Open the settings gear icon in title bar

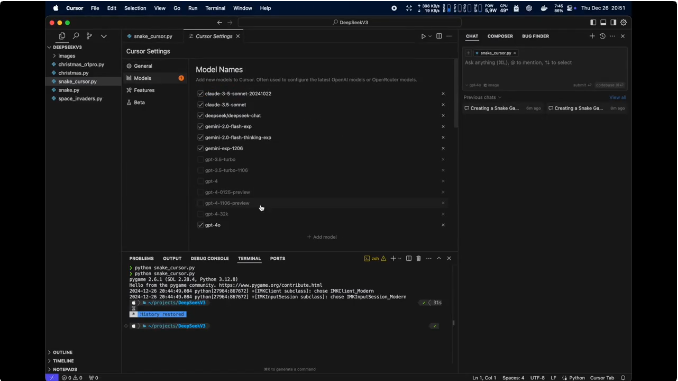[x=624, y=22]
